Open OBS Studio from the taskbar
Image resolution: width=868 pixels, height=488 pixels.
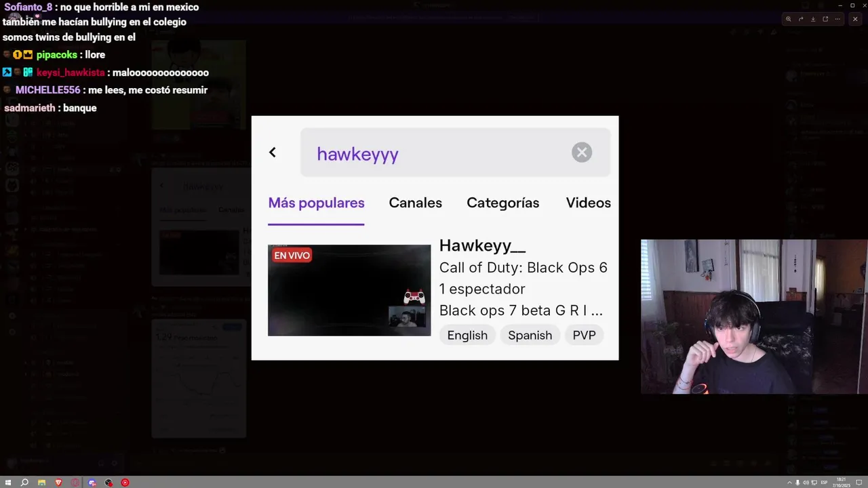[108, 483]
